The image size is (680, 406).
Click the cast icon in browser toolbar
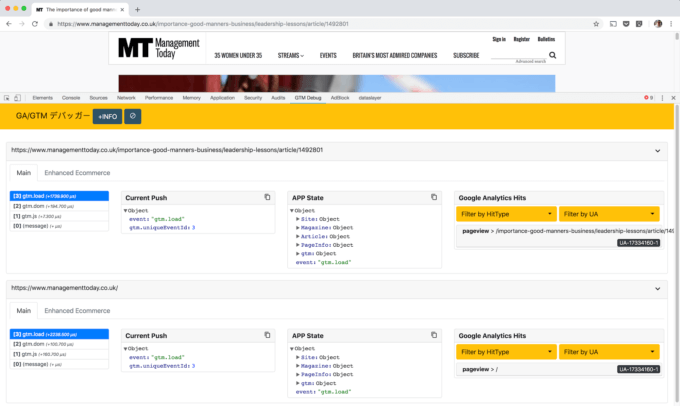[x=613, y=24]
